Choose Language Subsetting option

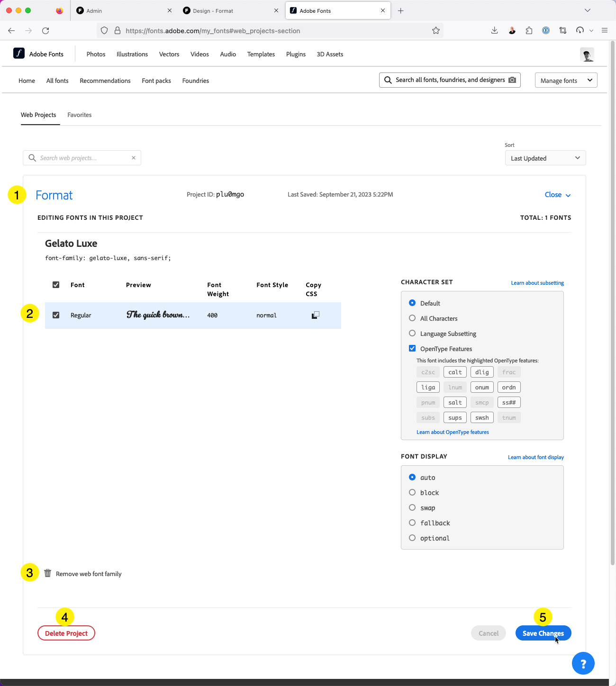point(412,333)
